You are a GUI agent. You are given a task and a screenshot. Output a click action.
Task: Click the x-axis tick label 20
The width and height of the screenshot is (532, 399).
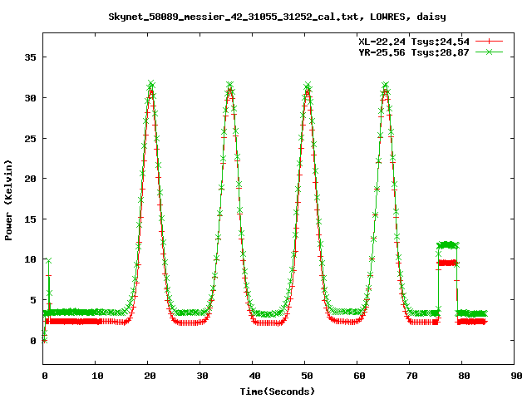point(150,376)
